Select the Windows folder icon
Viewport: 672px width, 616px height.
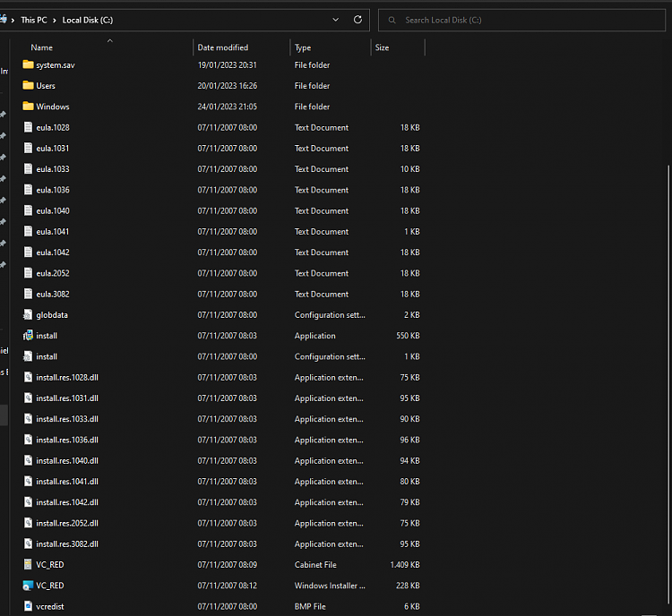coord(28,107)
